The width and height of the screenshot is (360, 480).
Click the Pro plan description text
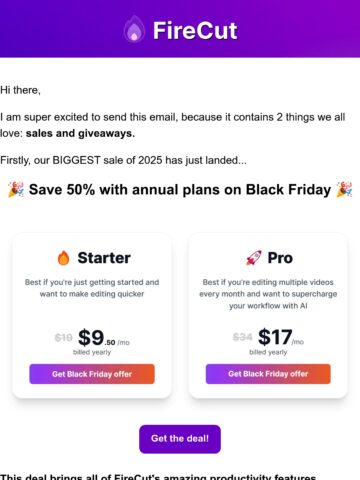pos(268,294)
